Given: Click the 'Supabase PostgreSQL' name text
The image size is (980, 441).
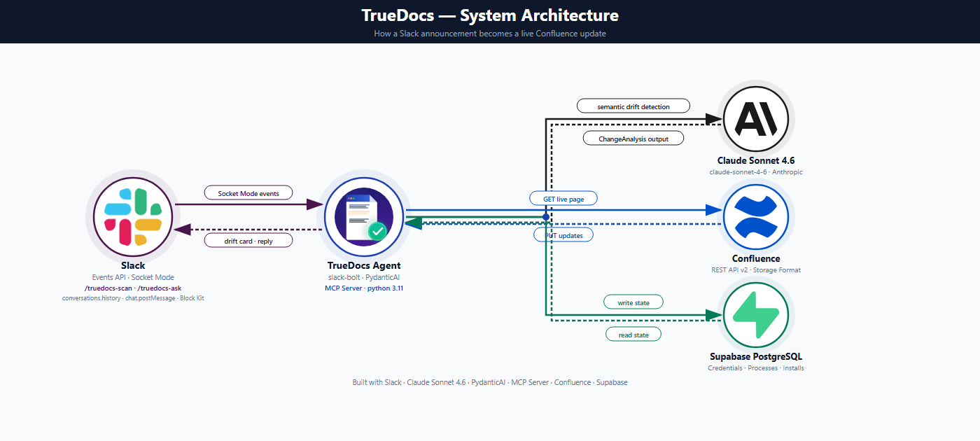Looking at the screenshot, I should pyautogui.click(x=756, y=356).
